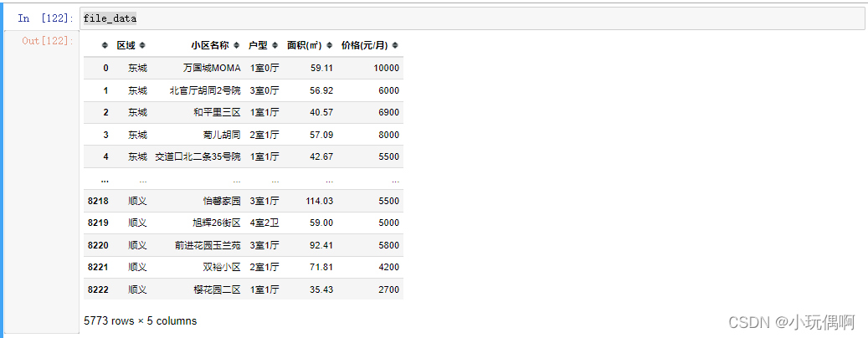Select 户型 cell 1室0厅
868x338 pixels.
click(x=265, y=68)
